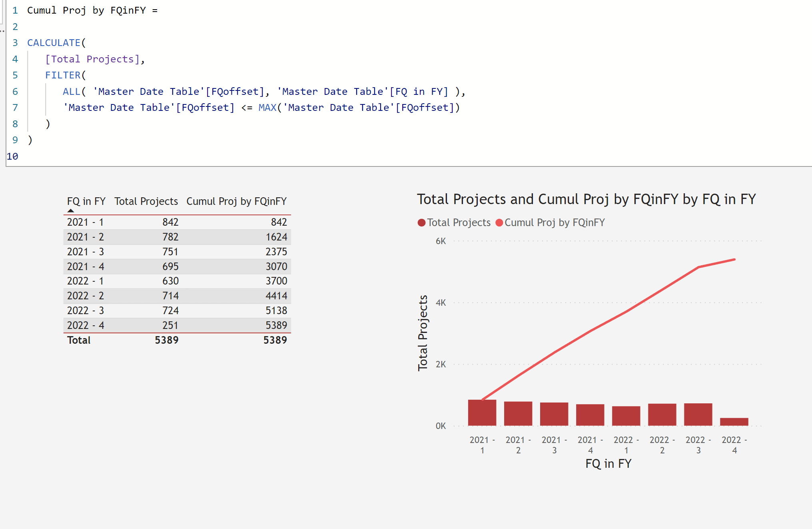Select the Total Projects column header
Viewport: 812px width, 529px height.
(146, 201)
